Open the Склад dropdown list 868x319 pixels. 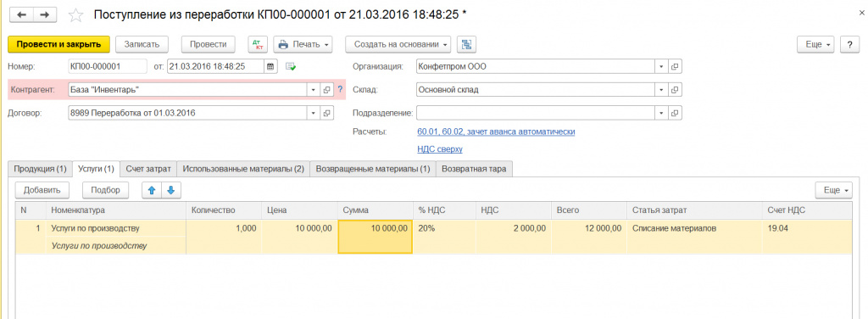click(661, 90)
